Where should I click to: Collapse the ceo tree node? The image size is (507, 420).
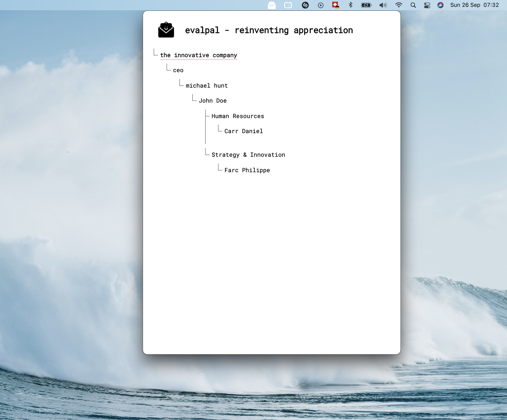[x=178, y=70]
